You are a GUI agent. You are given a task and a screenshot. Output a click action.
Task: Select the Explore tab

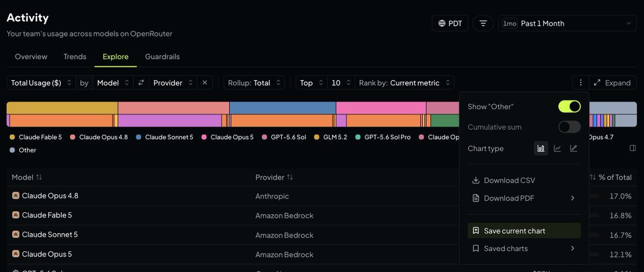115,56
